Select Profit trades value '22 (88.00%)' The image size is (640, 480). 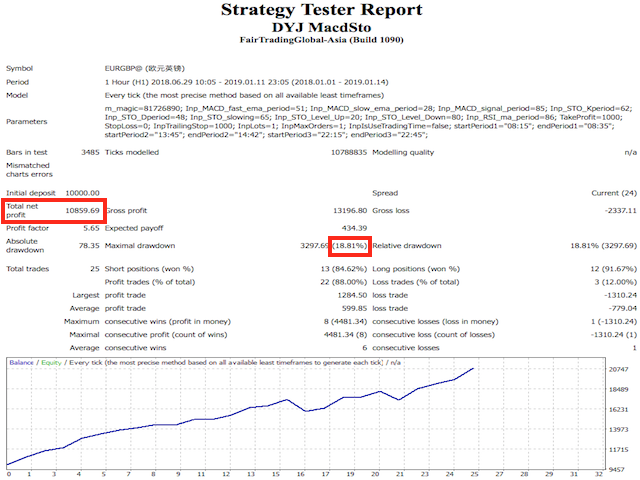(x=344, y=282)
